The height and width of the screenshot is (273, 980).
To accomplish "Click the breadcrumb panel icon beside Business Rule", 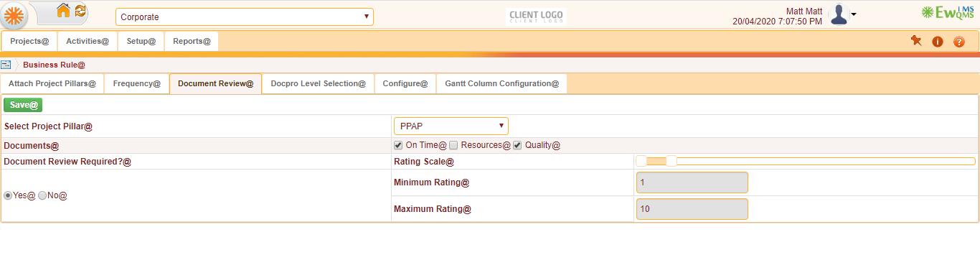I will (x=6, y=65).
